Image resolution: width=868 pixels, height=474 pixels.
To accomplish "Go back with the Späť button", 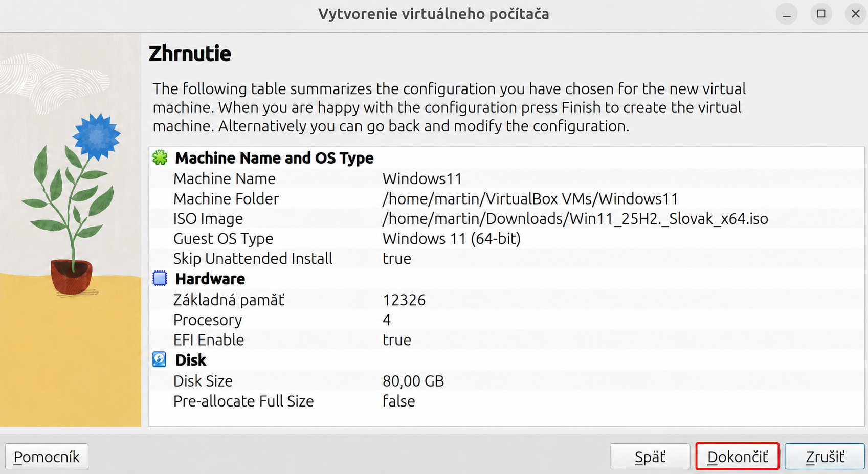I will point(650,456).
